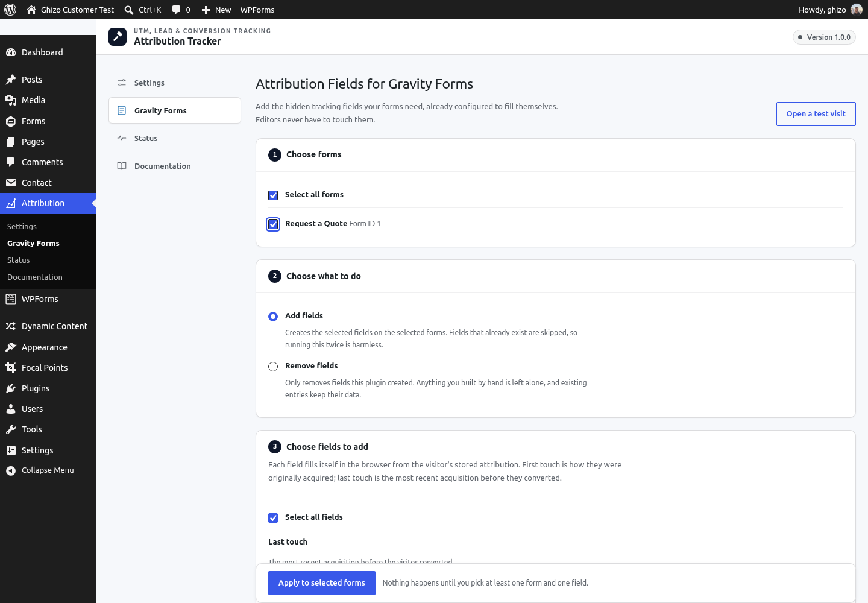Click the Appearance paintbrush icon

pyautogui.click(x=11, y=347)
